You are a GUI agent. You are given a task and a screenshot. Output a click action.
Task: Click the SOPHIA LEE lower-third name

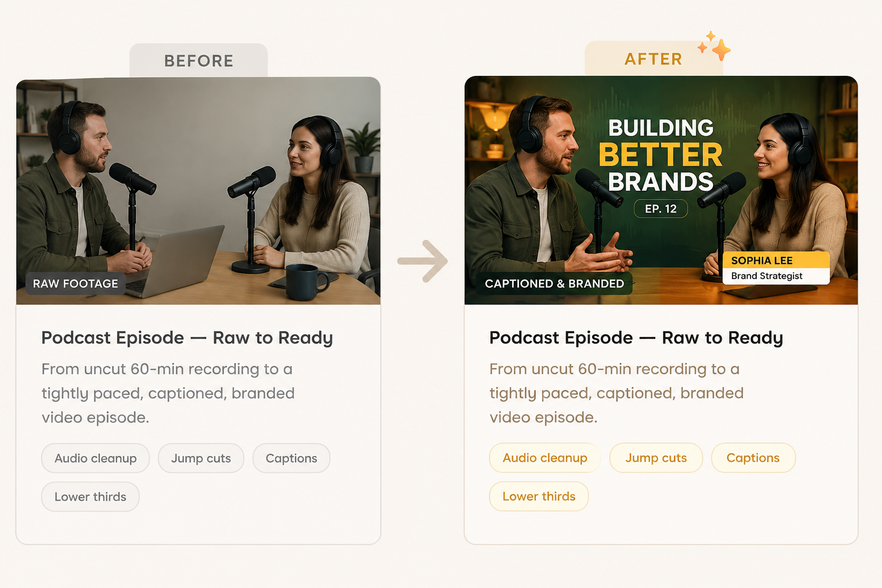point(761,261)
